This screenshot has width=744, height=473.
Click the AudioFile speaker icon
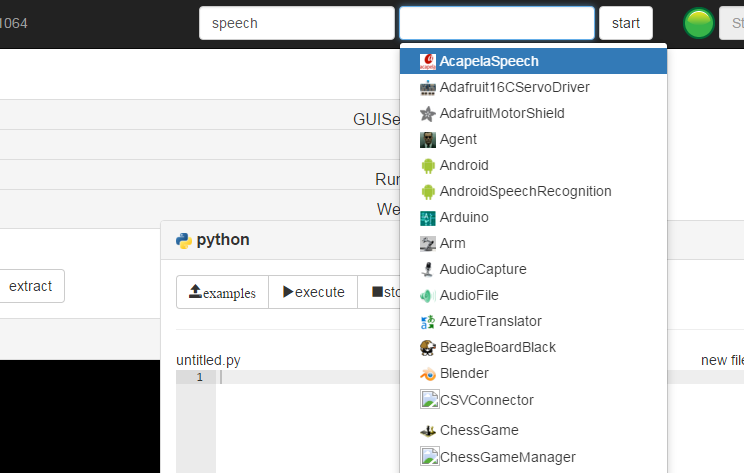(x=428, y=296)
